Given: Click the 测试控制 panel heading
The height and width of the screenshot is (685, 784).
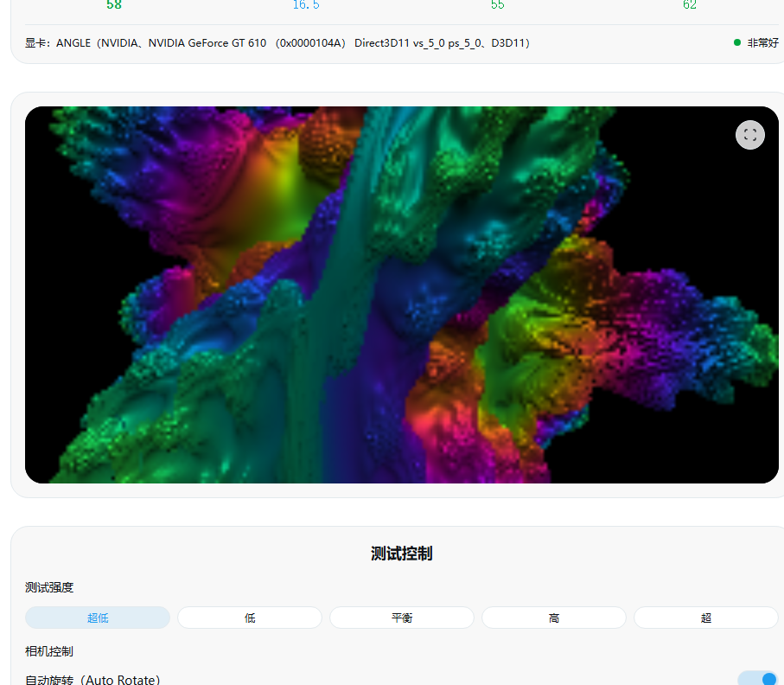Looking at the screenshot, I should (402, 554).
